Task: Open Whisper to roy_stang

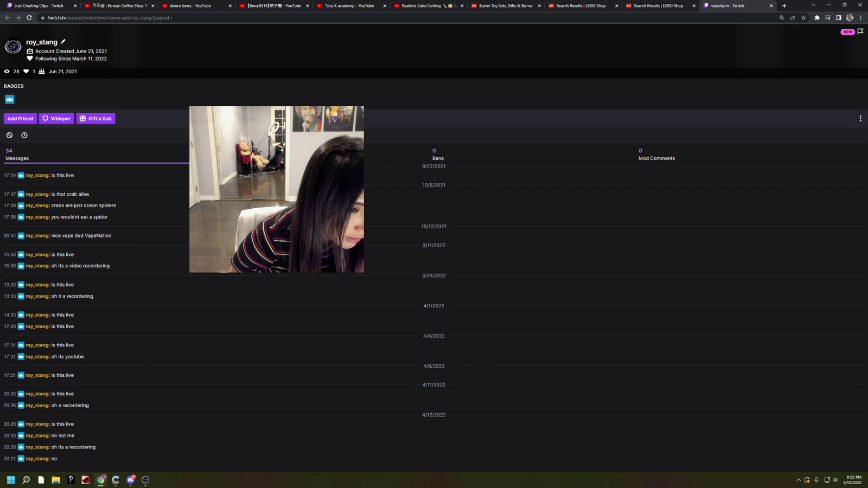Action: coord(56,118)
